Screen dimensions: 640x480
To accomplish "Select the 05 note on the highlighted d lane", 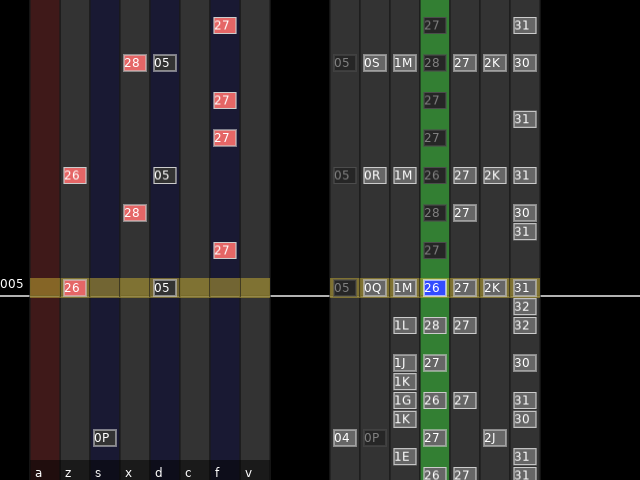I will (x=164, y=288).
